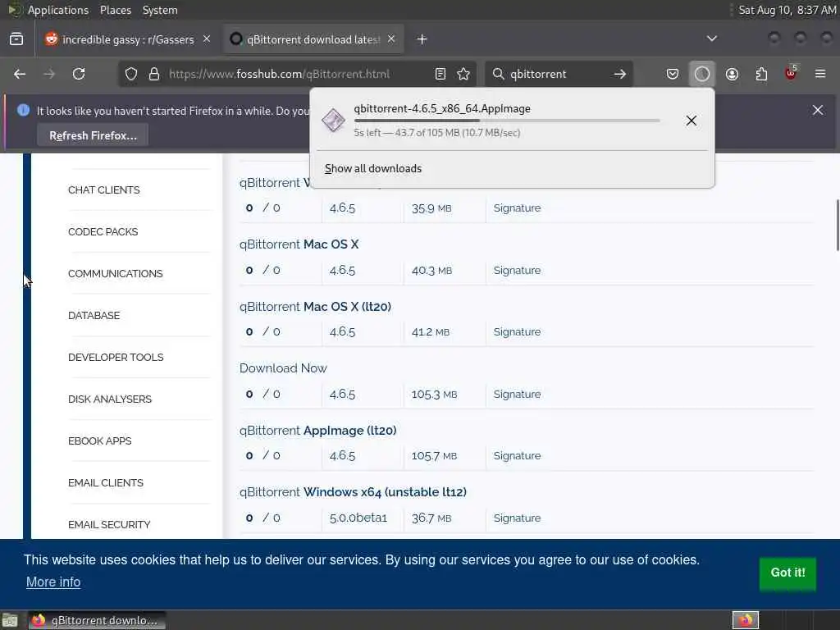Close the Reddit Gassers tab

tap(207, 39)
